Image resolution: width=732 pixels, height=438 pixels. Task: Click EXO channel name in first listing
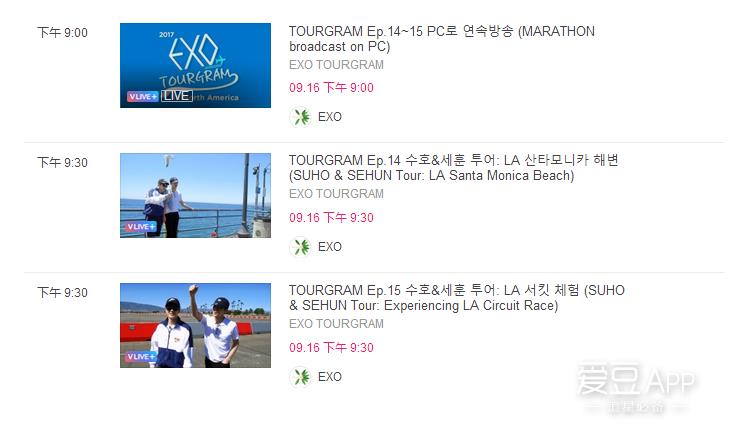coord(330,117)
